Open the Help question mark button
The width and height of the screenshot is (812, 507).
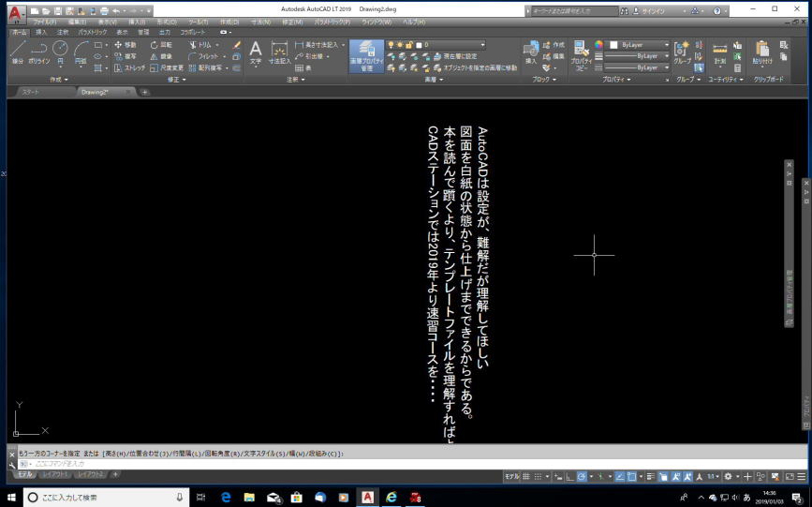716,11
